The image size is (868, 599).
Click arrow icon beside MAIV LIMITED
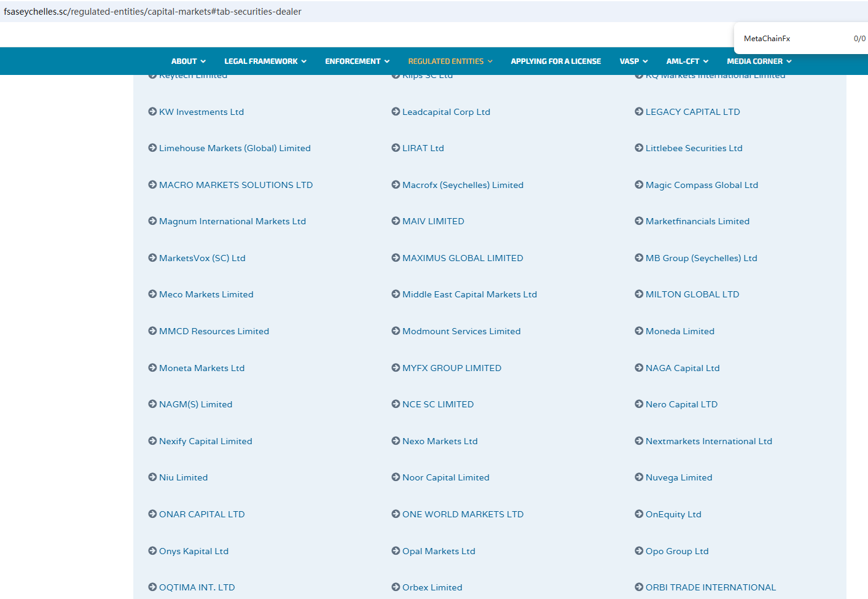click(x=396, y=221)
